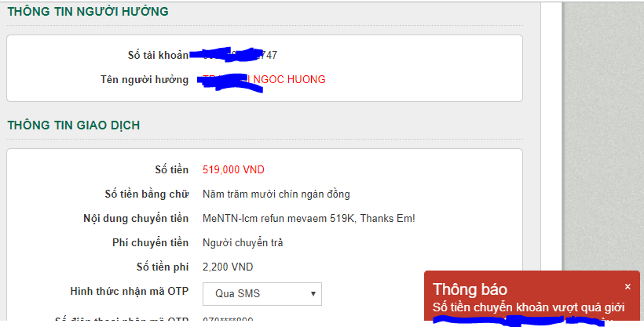Click the Nội dung chuyển tiền label
Viewport: 644px width, 327px height.
click(x=136, y=218)
